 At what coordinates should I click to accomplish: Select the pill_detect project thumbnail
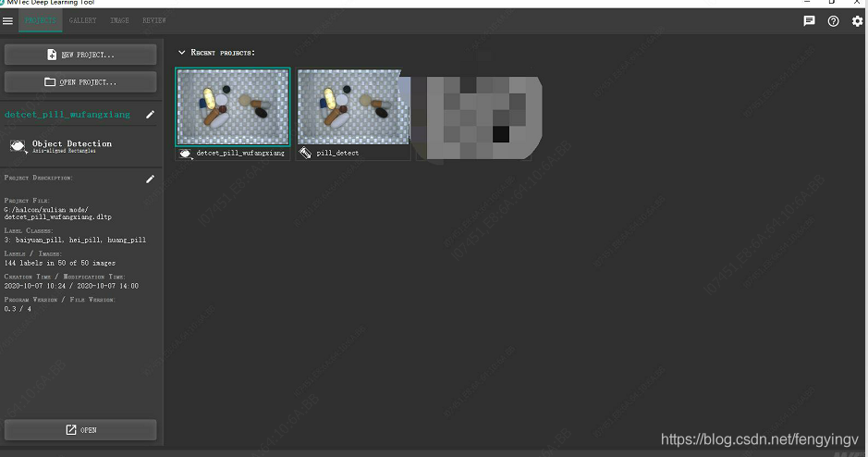coord(352,107)
